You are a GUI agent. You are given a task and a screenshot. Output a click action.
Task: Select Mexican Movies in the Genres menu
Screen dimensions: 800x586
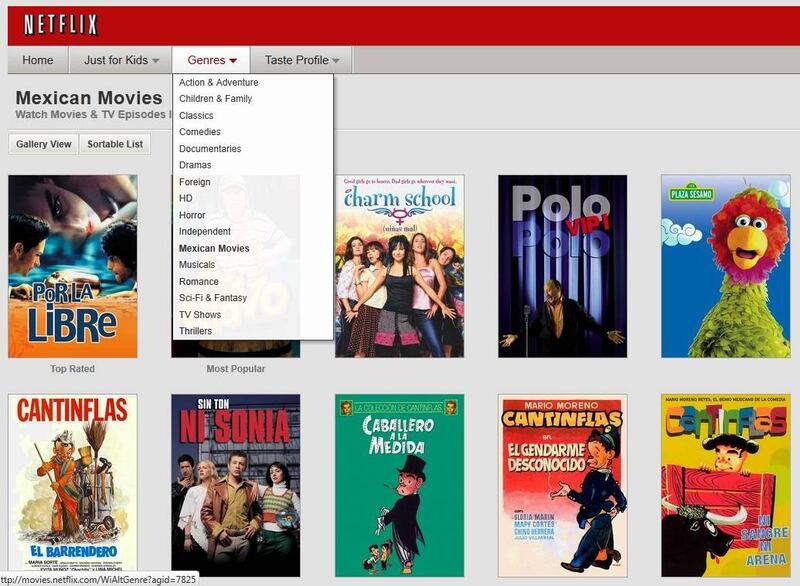coord(214,248)
